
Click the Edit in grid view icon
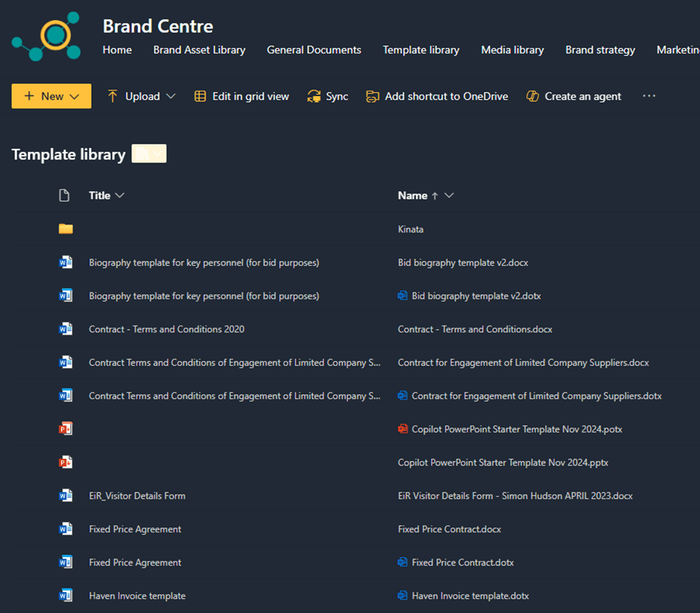[x=200, y=96]
